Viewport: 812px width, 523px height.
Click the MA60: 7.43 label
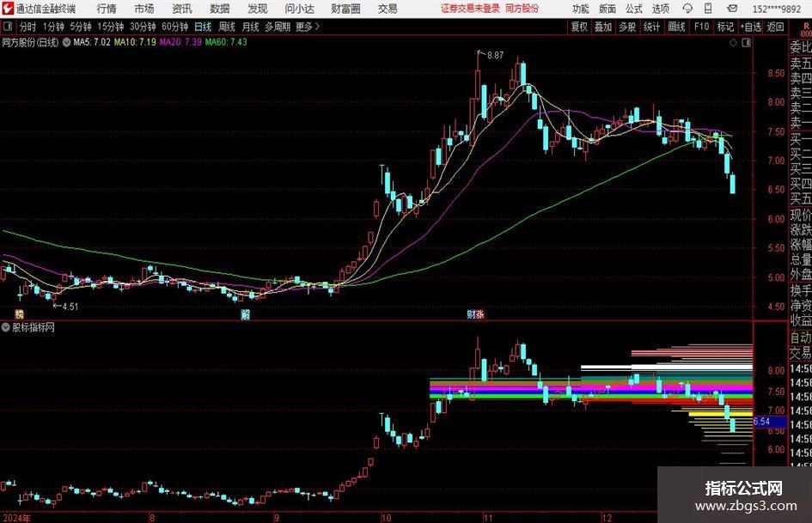pos(226,42)
